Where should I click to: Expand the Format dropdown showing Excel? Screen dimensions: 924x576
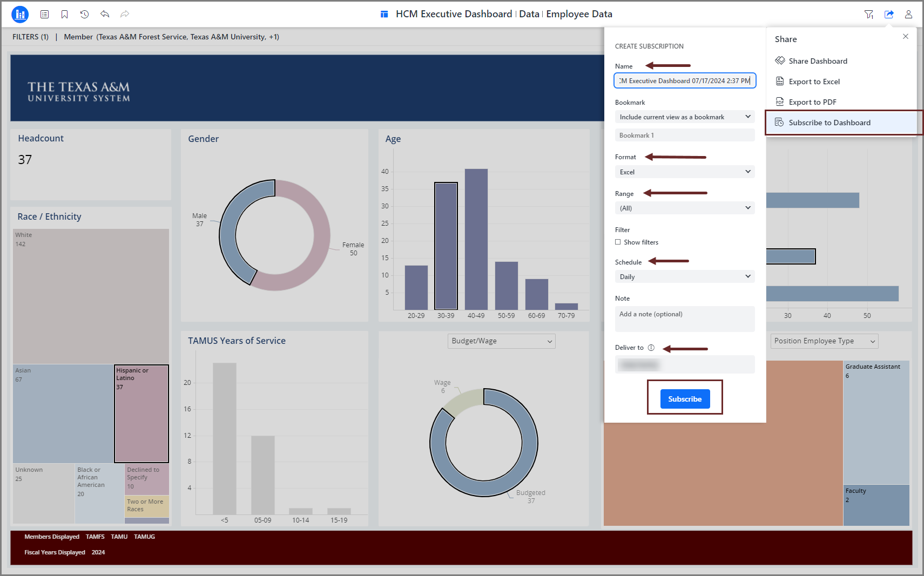tap(684, 172)
